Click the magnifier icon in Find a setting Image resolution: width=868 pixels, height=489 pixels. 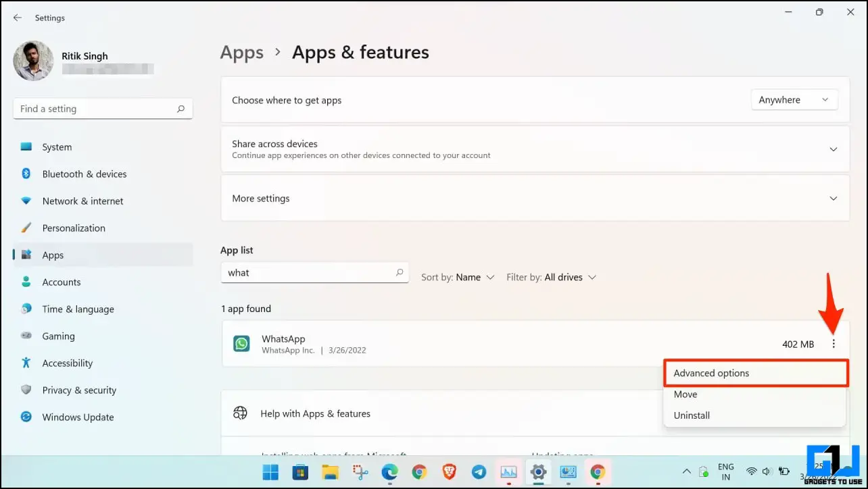180,109
